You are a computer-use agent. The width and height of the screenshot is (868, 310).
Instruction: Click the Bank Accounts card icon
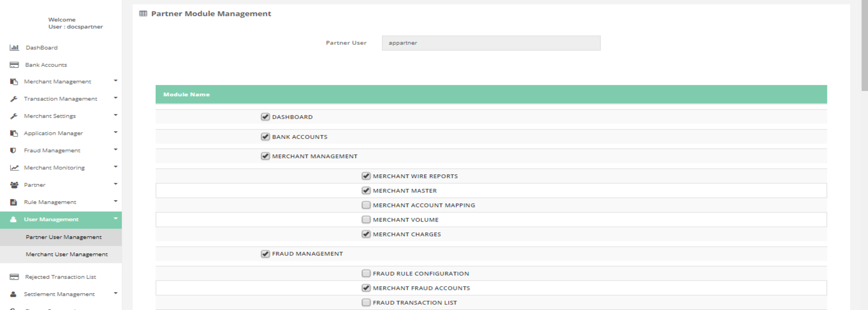(x=14, y=65)
